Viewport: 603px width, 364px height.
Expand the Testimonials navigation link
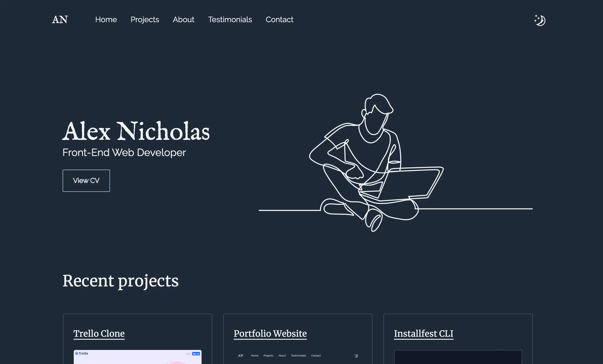230,19
